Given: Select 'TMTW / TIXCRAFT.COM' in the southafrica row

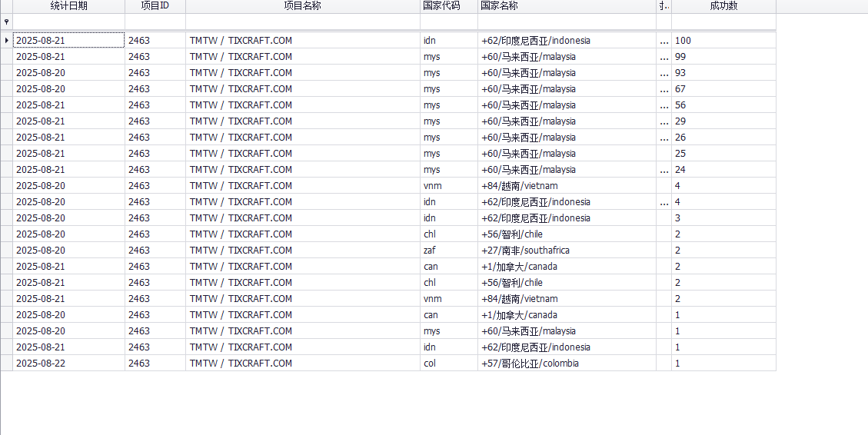Looking at the screenshot, I should pos(303,250).
